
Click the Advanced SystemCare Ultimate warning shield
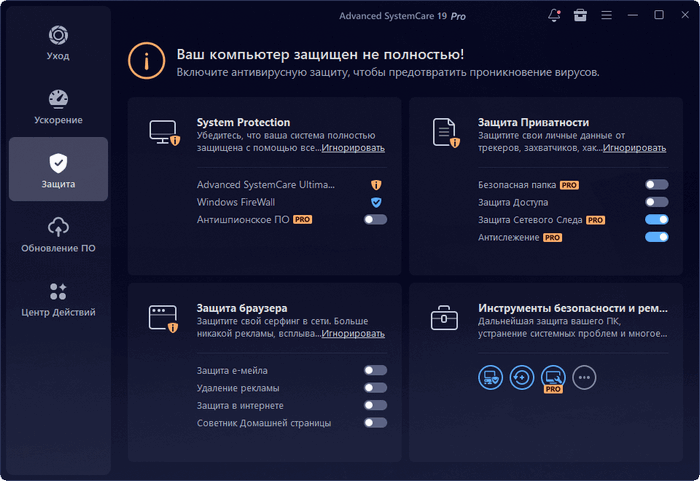click(376, 185)
